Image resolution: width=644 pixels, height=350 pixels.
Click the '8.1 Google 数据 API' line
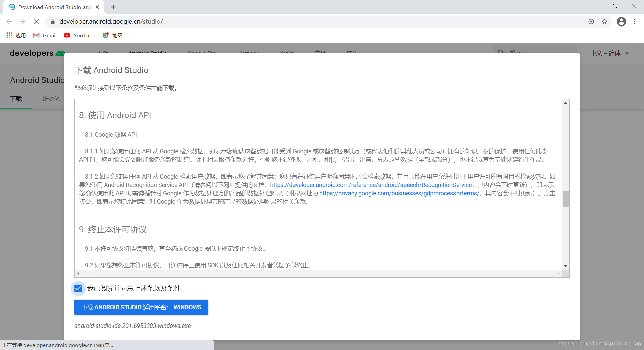111,135
